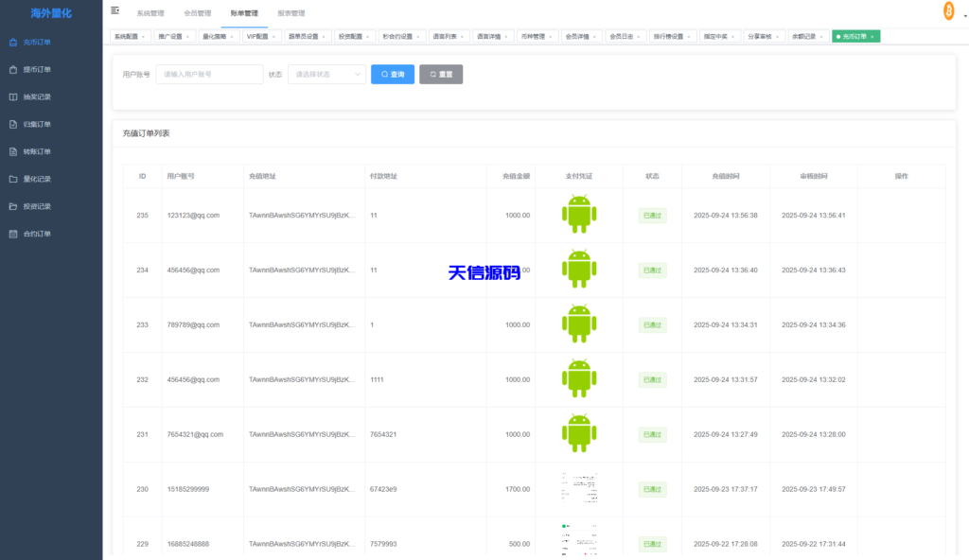Screen dimensions: 969x560
Task: Open the 状态 status dropdown
Action: [326, 74]
